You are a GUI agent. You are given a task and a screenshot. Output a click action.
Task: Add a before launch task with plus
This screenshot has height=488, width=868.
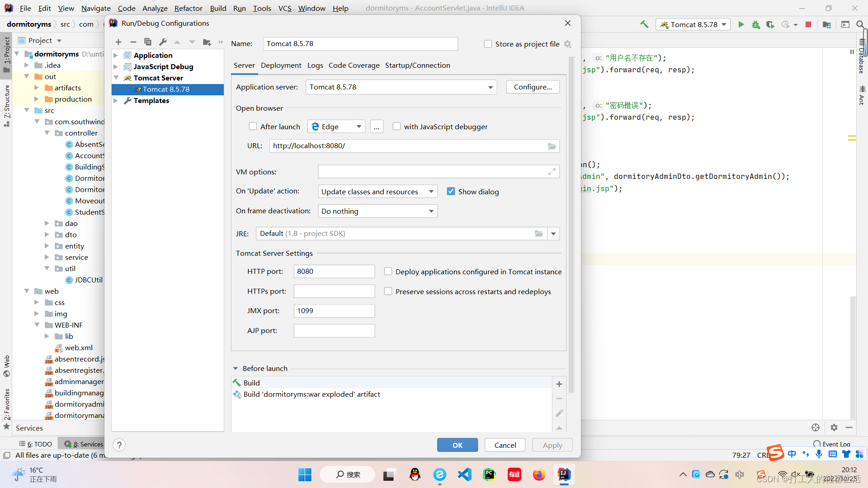[559, 384]
